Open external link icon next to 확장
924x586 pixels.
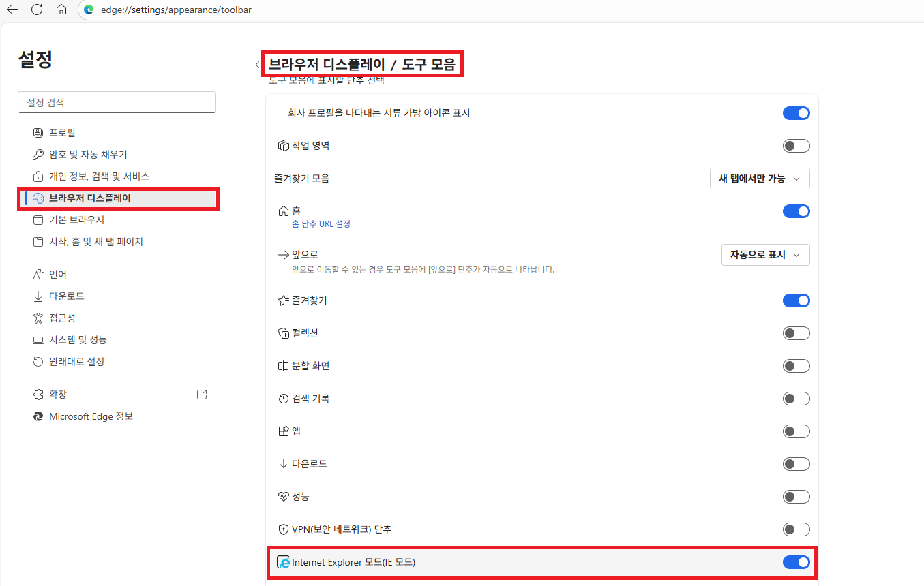(x=202, y=395)
